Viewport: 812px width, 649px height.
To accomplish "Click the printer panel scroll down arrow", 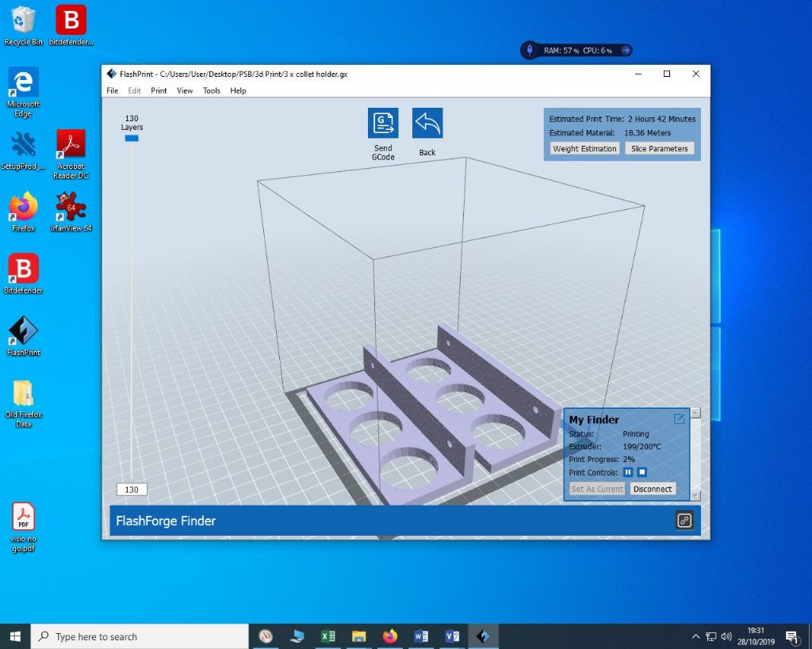I will [x=695, y=496].
